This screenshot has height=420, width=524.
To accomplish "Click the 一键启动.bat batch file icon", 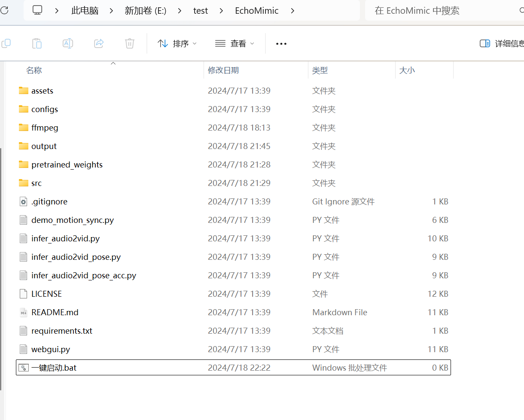I will [x=24, y=368].
